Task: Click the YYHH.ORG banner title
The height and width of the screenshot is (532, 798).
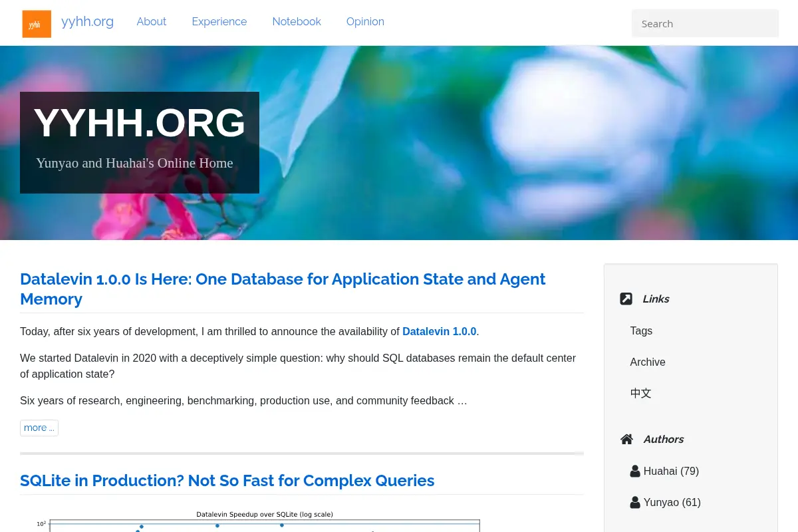Action: point(140,123)
